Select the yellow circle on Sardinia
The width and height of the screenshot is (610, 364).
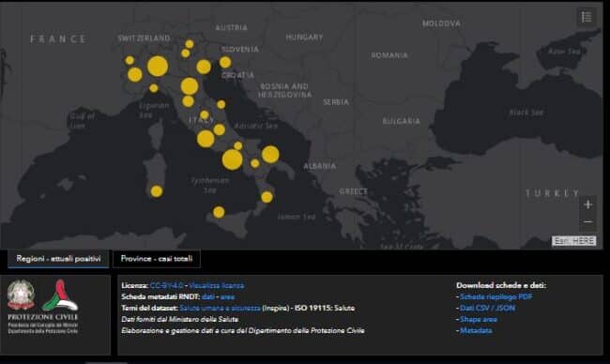tap(157, 191)
